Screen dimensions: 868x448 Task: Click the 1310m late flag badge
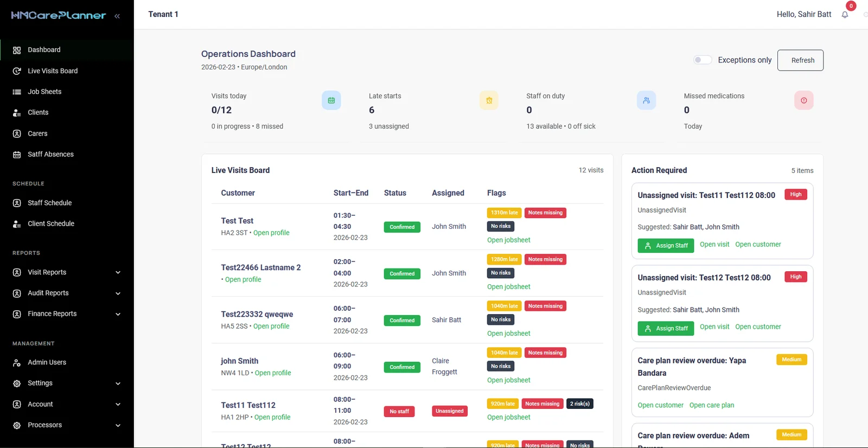point(504,213)
